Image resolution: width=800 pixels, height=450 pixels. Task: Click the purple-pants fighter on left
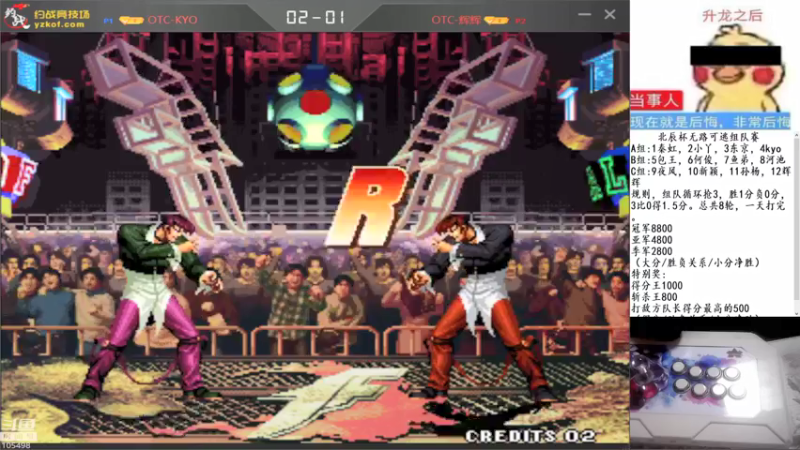tap(149, 307)
